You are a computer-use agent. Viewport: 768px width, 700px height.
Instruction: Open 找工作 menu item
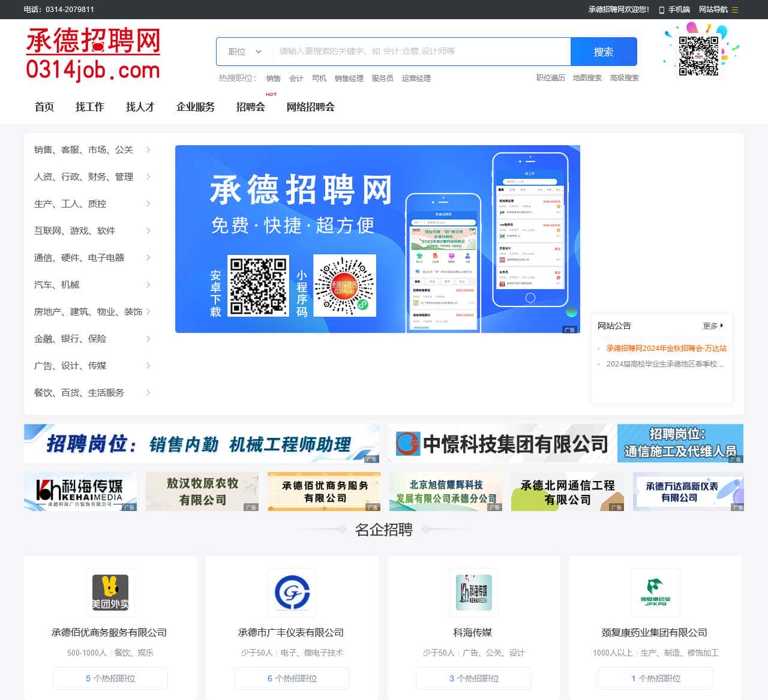click(90, 107)
